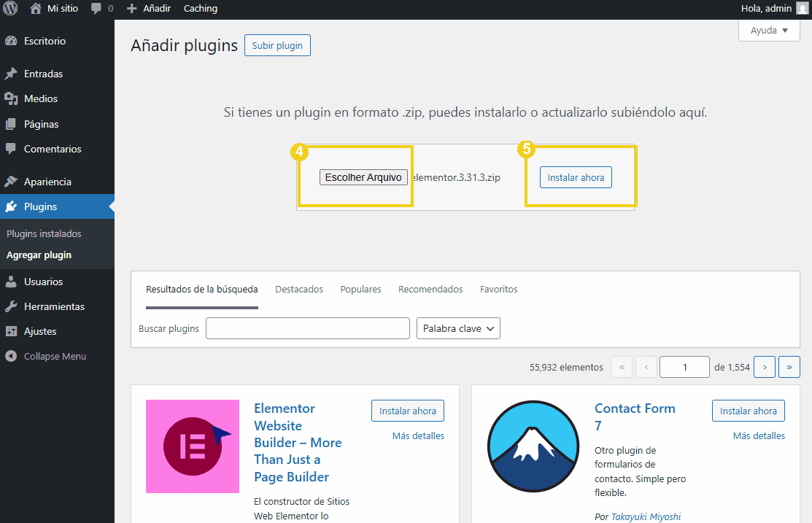Click the Añadir plus icon
812x523 pixels.
tap(131, 9)
